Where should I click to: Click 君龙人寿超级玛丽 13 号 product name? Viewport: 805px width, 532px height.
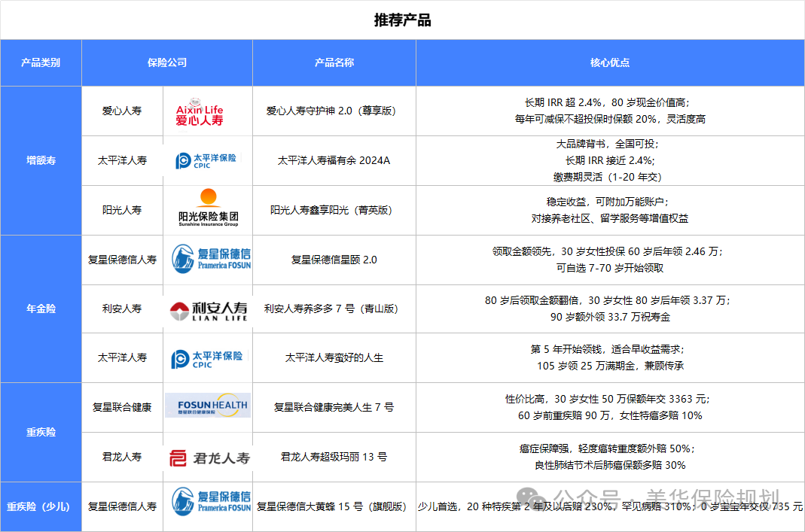pos(334,457)
